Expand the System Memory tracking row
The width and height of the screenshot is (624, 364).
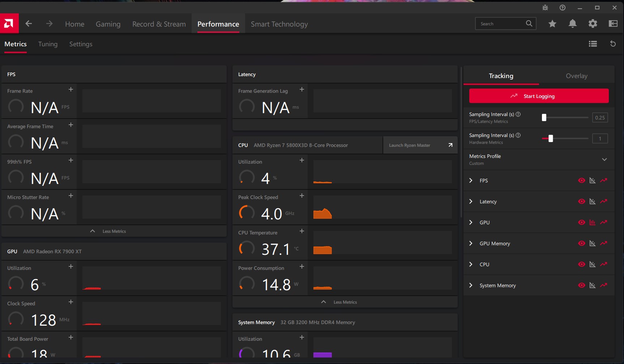[471, 285]
